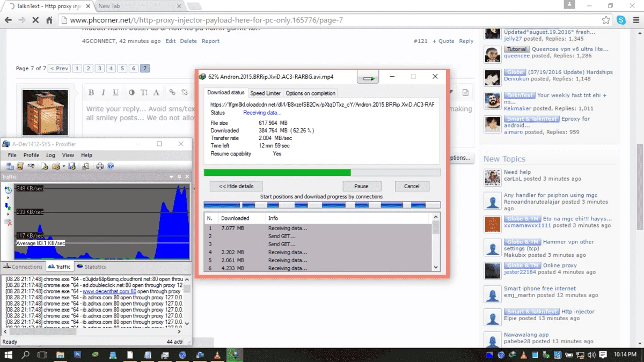Screen dimensions: 644x362
Task: Click + Quote on post #121
Action: [443, 41]
